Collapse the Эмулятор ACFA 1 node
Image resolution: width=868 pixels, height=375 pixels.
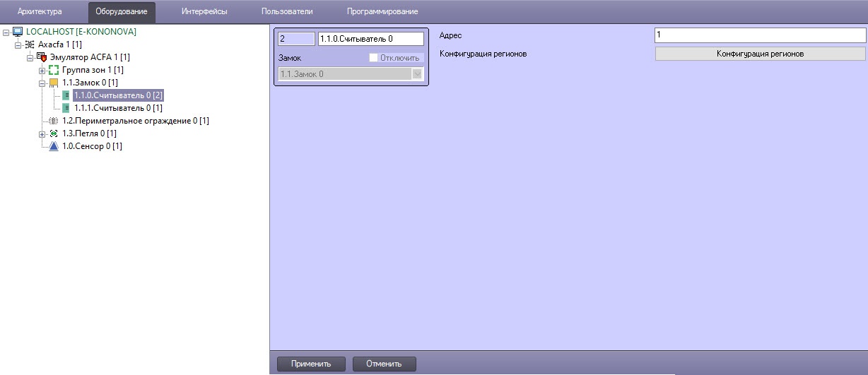[x=30, y=57]
